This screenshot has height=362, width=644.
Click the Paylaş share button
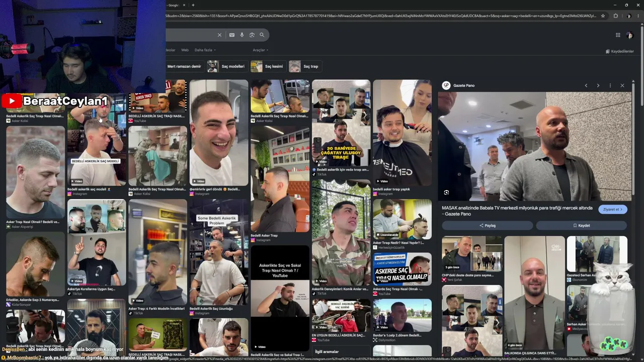point(488,226)
